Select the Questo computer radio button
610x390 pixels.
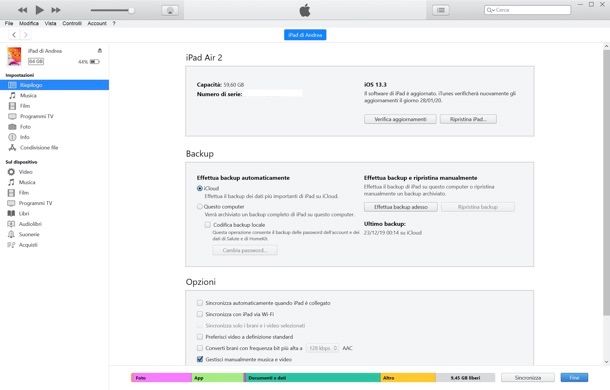(x=200, y=207)
